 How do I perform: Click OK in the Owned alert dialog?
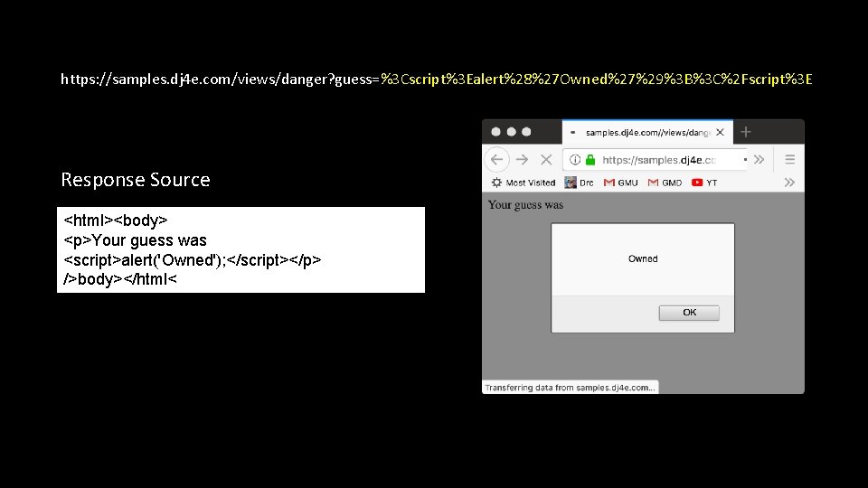[689, 313]
